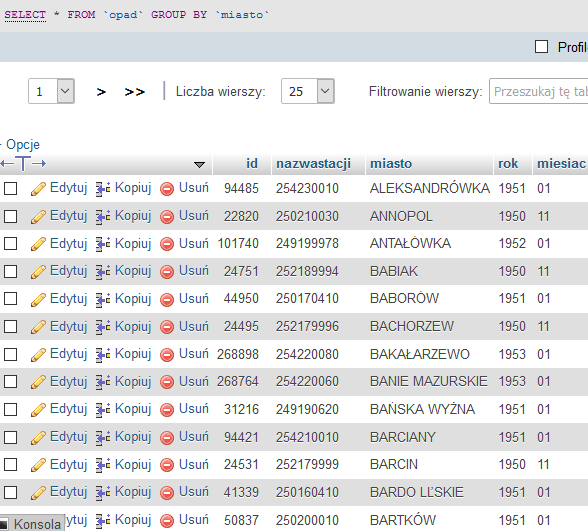Click the pencil icon for BANIE MAZURSKIE
This screenshot has width=588, height=531.
[38, 382]
